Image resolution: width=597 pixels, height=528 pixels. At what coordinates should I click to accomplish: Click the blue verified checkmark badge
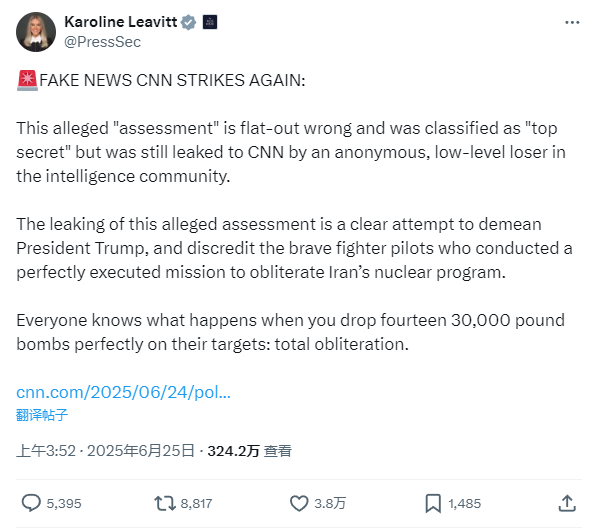pos(188,22)
